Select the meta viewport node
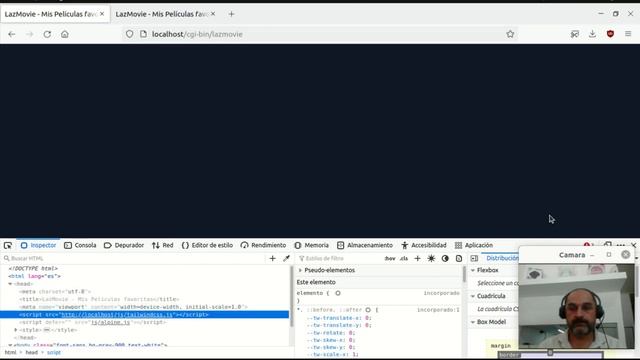The width and height of the screenshot is (640, 360). tap(133, 307)
